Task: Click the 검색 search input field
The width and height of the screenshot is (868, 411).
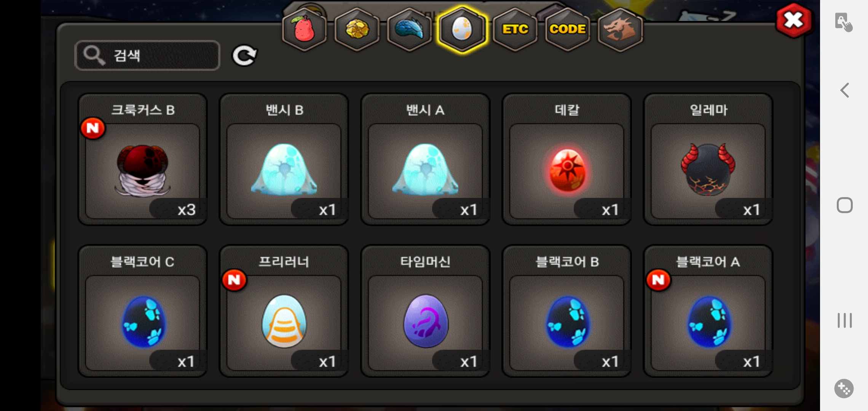Action: coord(147,56)
